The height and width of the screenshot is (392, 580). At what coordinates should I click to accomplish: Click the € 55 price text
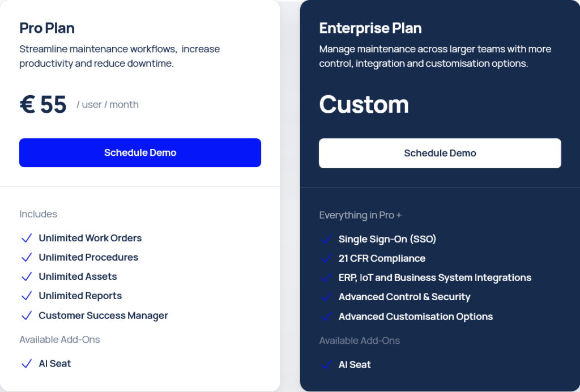pyautogui.click(x=43, y=104)
